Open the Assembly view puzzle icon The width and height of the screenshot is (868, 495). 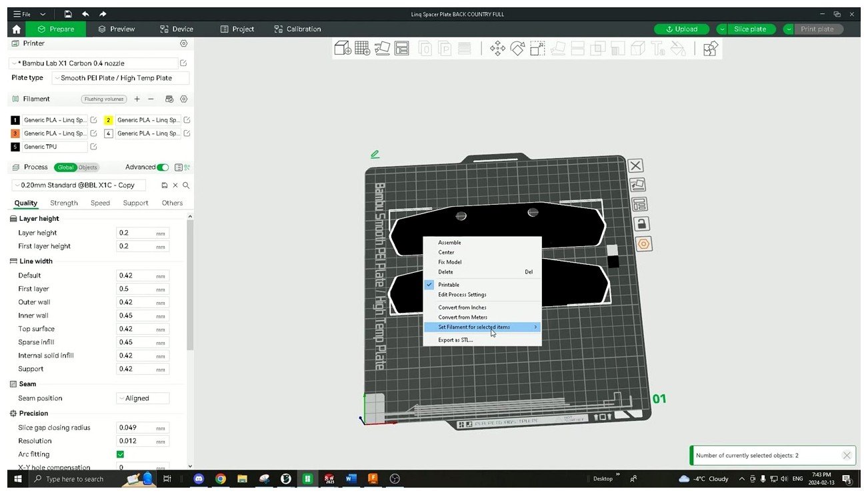click(x=711, y=48)
